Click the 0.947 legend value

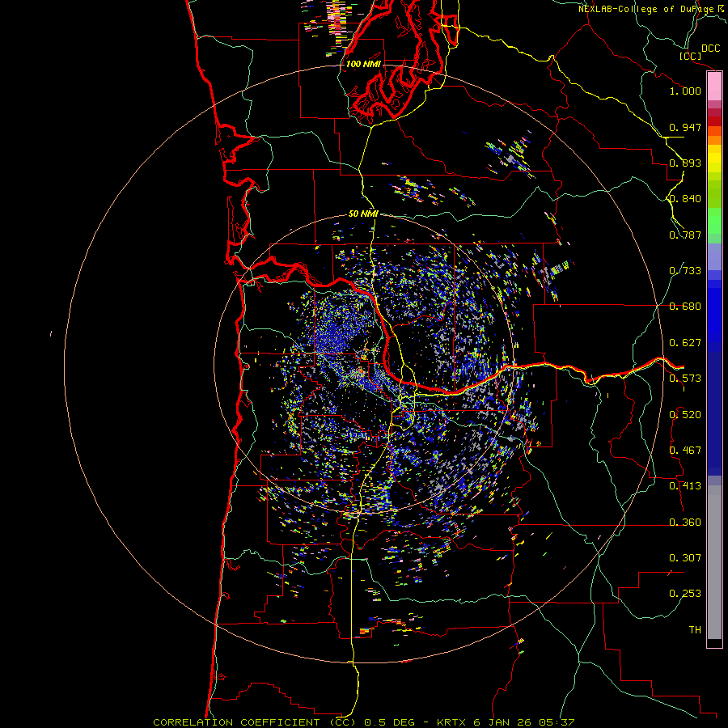coord(685,127)
